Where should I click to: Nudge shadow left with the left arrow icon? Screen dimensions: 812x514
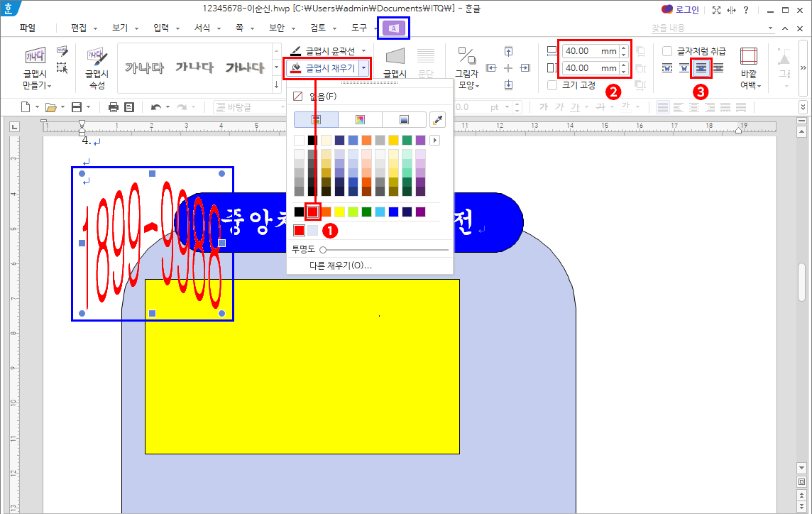click(491, 68)
